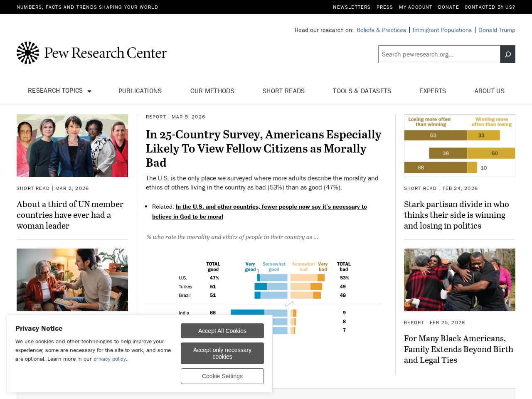The height and width of the screenshot is (399, 532).
Task: Click the 'REPORT | MAR 5, 2026' label
Action: tap(175, 117)
